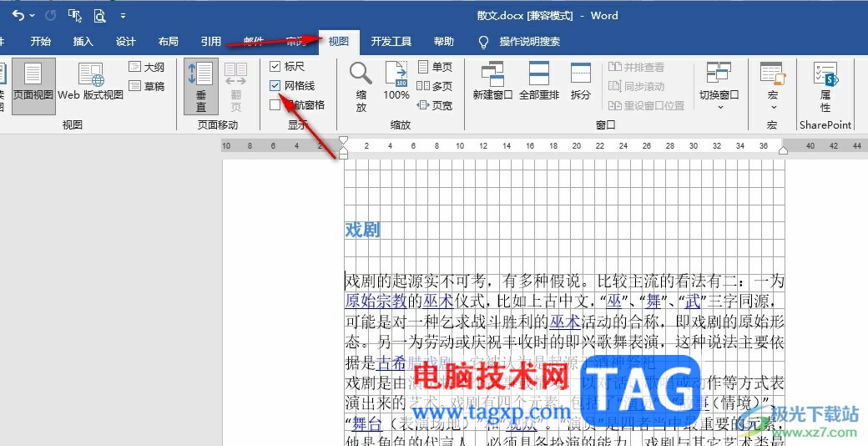Follow the 武 hyperlink

693,301
